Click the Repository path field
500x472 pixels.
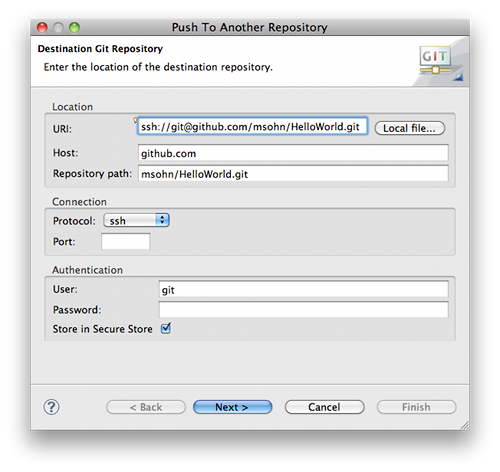(x=293, y=173)
